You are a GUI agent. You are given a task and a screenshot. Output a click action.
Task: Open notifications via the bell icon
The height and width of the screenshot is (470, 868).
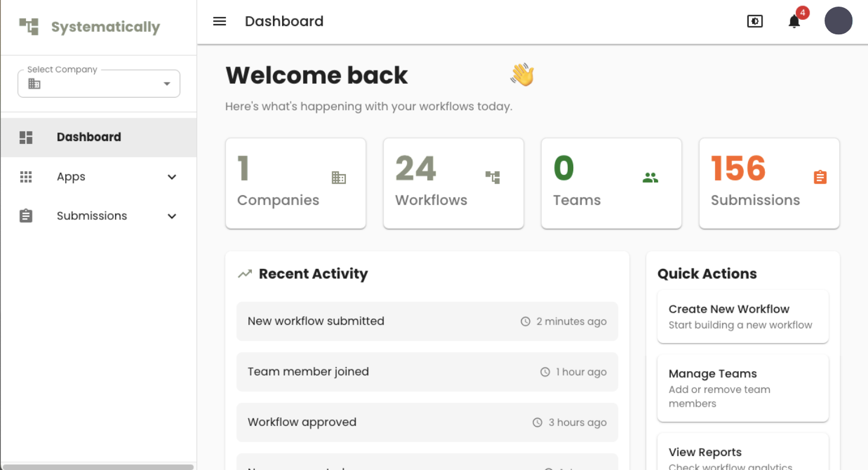pyautogui.click(x=794, y=21)
